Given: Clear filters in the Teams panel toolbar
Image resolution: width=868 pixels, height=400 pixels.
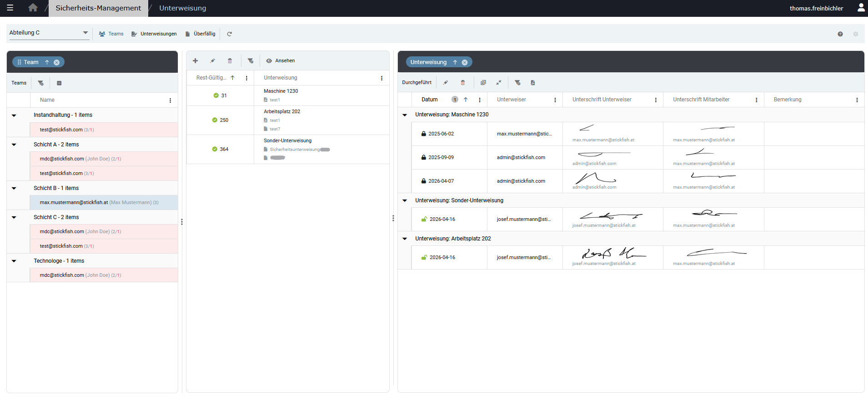Looking at the screenshot, I should tap(41, 83).
